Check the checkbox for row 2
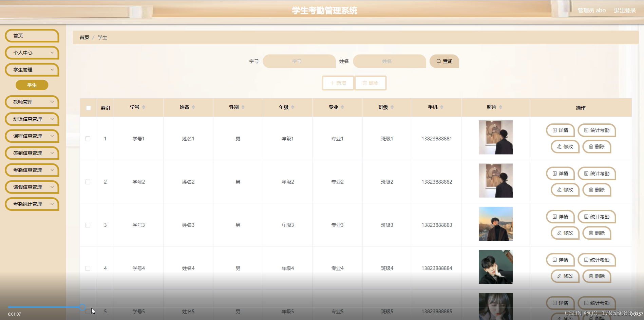Viewport: 644px width, 320px height. pos(88,182)
